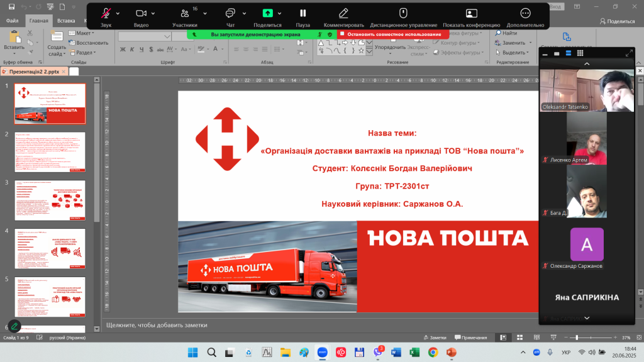Click PowerPoint Share (Поделиться) button at top right
The height and width of the screenshot is (362, 644).
point(618,21)
